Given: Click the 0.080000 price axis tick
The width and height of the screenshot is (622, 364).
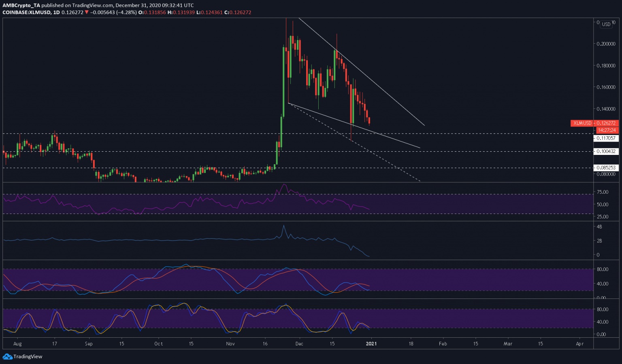Looking at the screenshot, I should tap(606, 174).
